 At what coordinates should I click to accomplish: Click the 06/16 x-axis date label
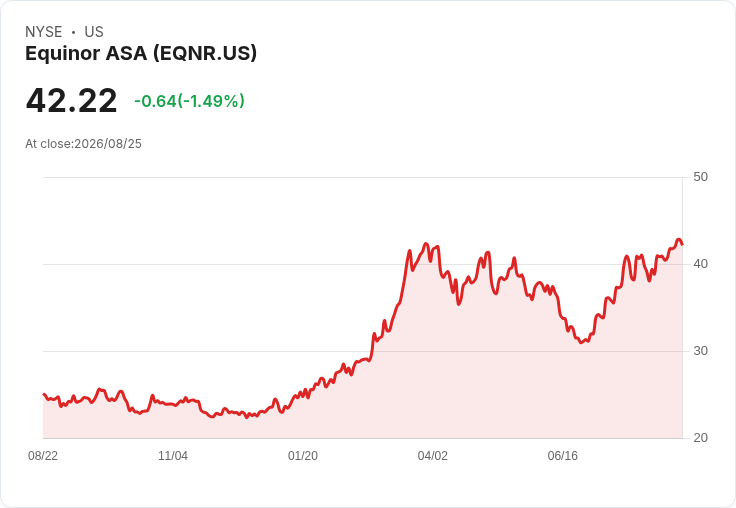563,455
